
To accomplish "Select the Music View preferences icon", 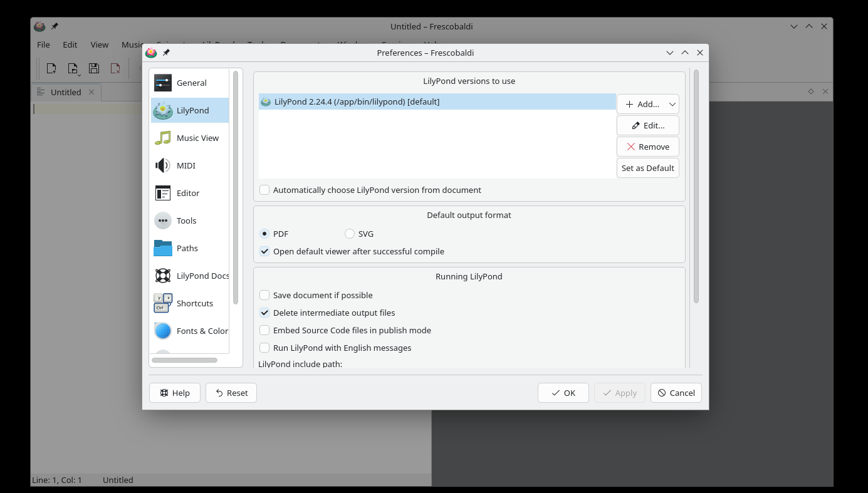I will pos(163,138).
